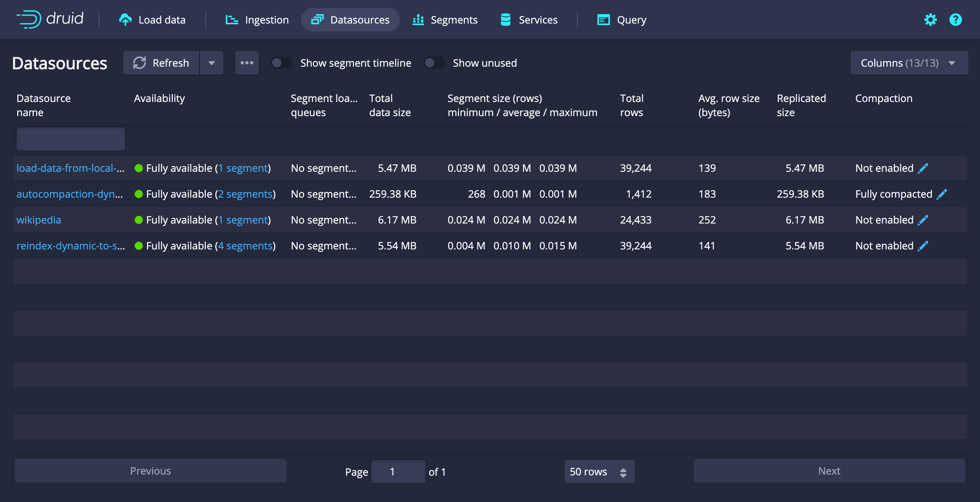Viewport: 980px width, 502px height.
Task: Click the datasource name filter field
Action: coord(71,138)
